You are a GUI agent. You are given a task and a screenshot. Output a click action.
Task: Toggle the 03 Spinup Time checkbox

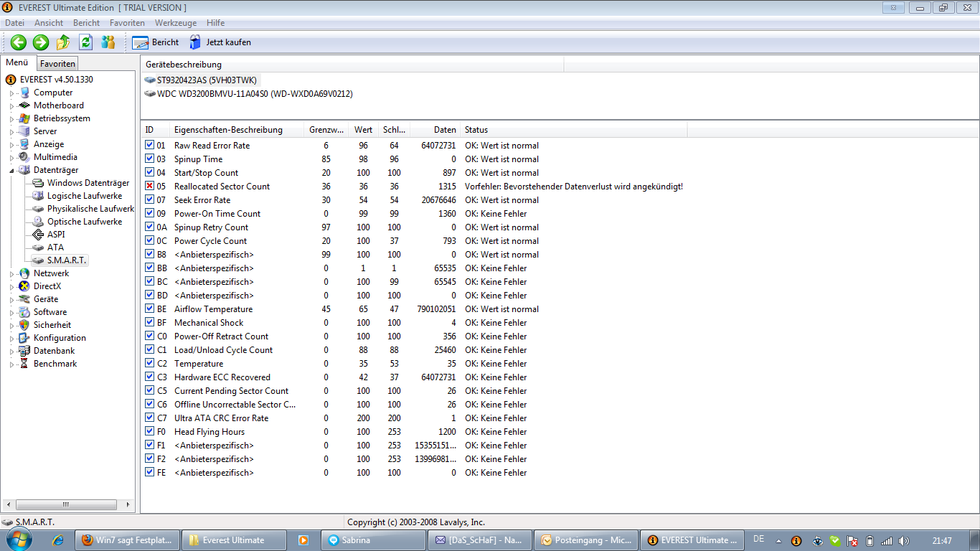(149, 159)
